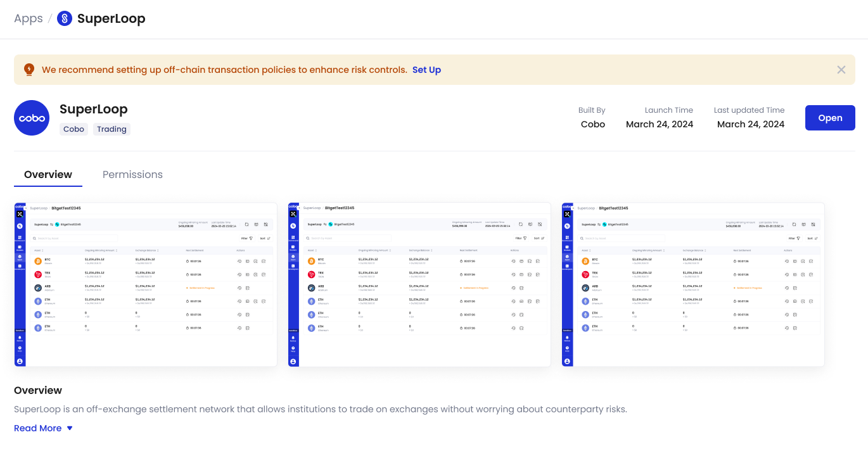Image resolution: width=868 pixels, height=470 pixels.
Task: Click the Cobo app logo
Action: [32, 118]
